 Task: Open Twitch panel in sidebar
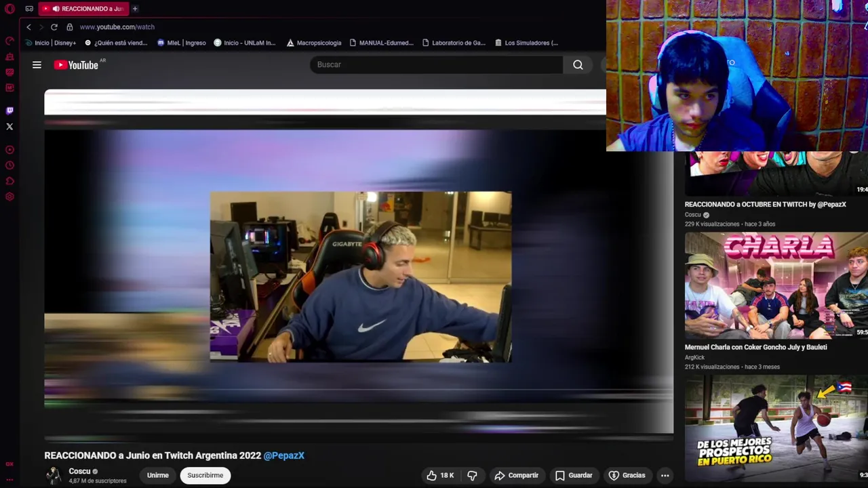(9, 110)
